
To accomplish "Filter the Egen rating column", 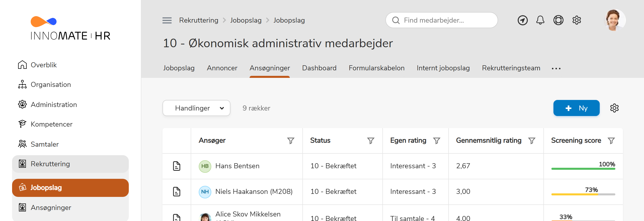I will click(437, 141).
